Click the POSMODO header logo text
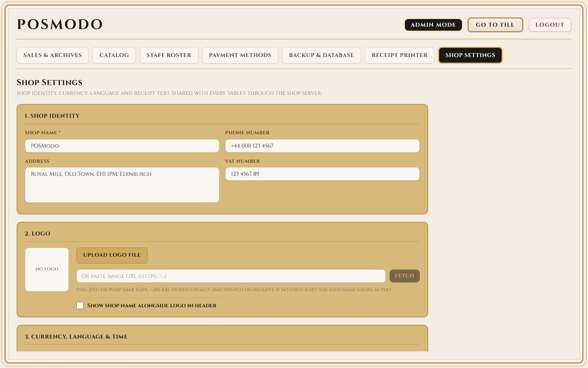The image size is (588, 368). pyautogui.click(x=60, y=24)
